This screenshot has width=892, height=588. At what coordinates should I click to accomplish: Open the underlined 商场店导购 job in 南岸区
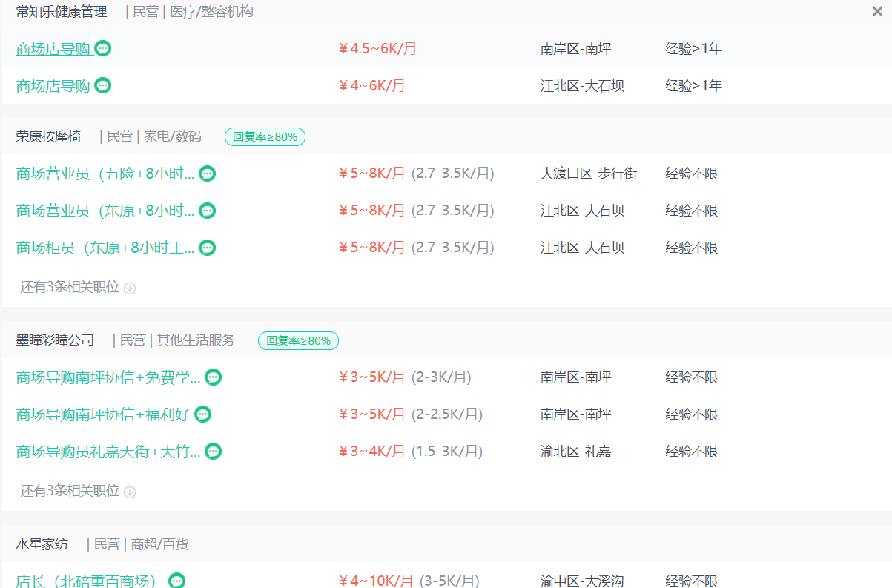pos(53,49)
